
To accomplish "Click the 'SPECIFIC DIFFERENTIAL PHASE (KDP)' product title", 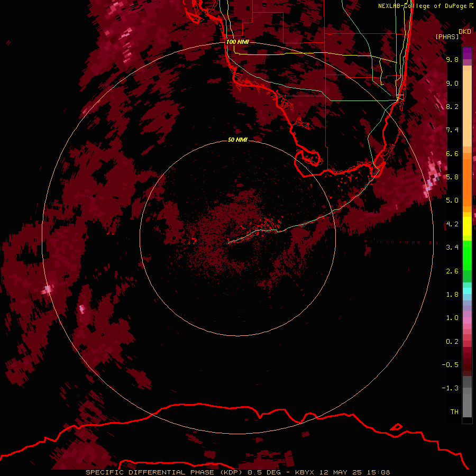I will pyautogui.click(x=165, y=472).
